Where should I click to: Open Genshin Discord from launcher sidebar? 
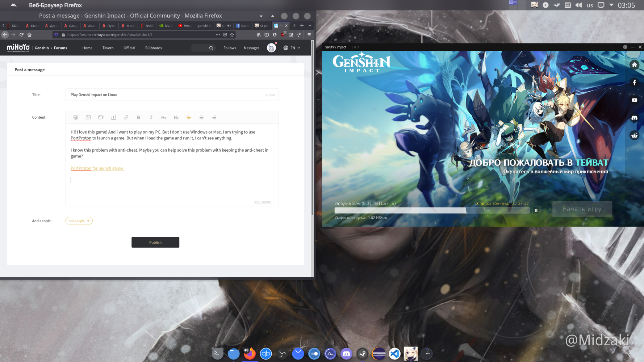coord(634,118)
